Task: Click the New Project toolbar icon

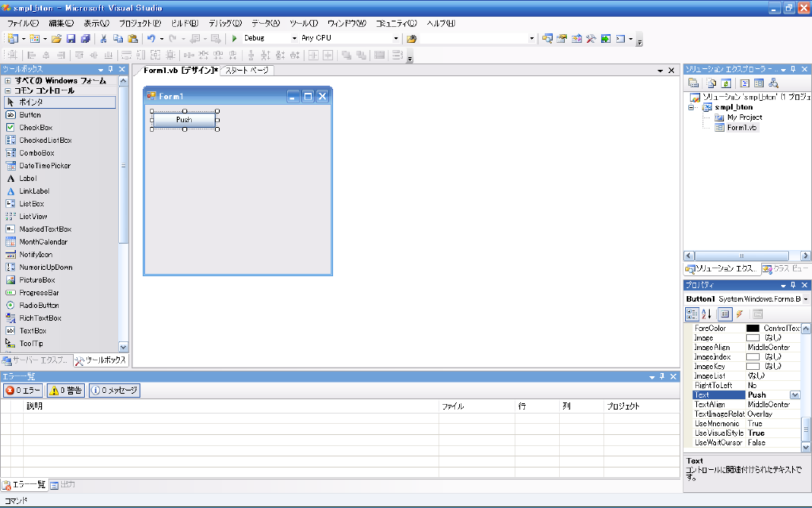Action: coord(13,38)
